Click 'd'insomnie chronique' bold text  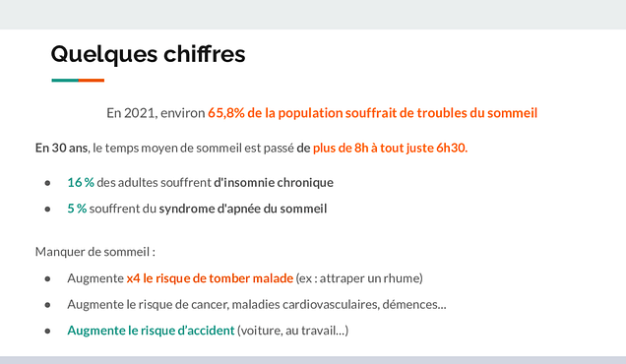[x=274, y=182]
